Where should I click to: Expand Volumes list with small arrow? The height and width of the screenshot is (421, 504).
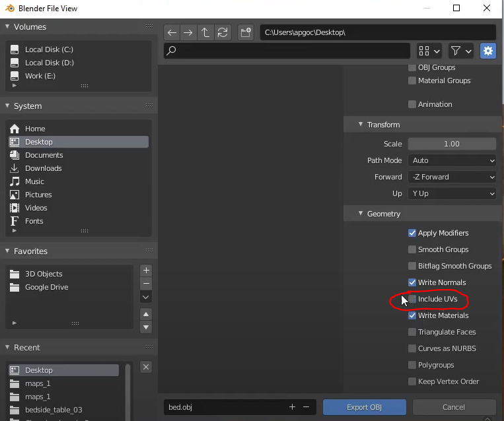[x=14, y=85]
